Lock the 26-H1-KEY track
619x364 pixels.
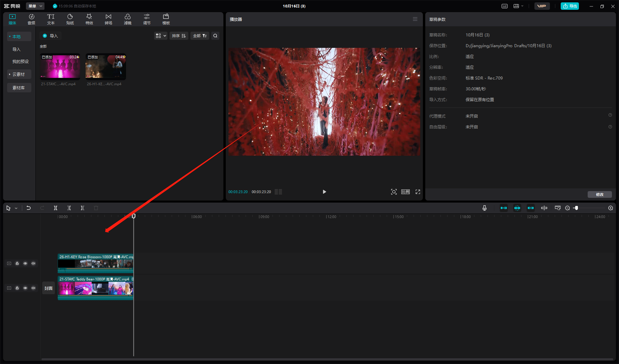[17, 263]
